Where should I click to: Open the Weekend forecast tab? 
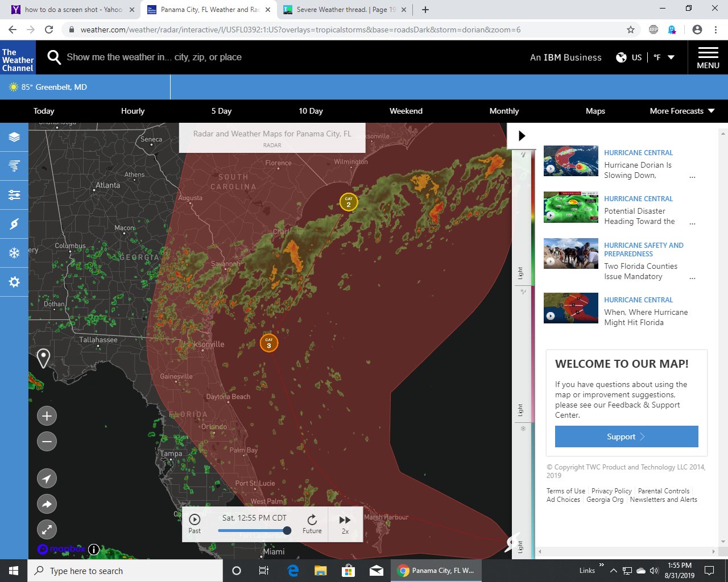[x=406, y=111]
